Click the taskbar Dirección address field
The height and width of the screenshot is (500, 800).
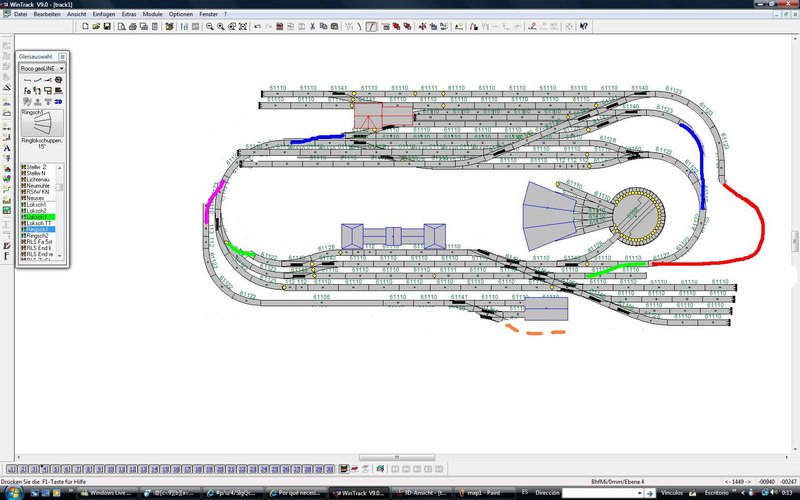(x=602, y=493)
